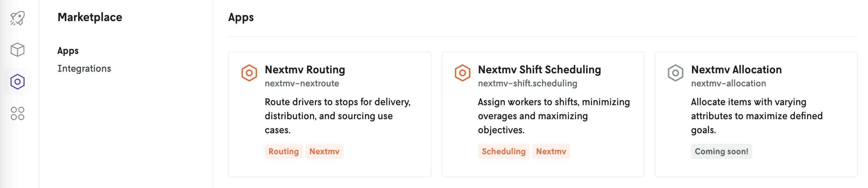This screenshot has width=868, height=188.
Task: Open the Nextmv Routing app title
Action: click(x=305, y=69)
